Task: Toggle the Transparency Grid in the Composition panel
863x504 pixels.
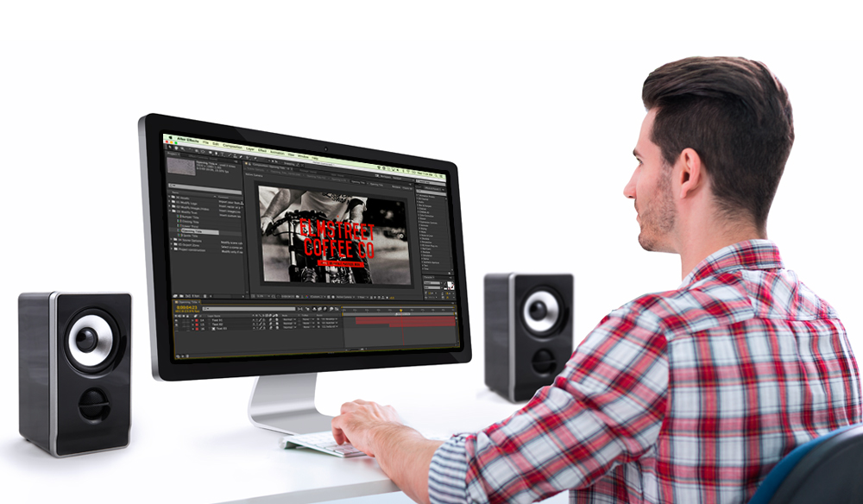Action: [332, 297]
